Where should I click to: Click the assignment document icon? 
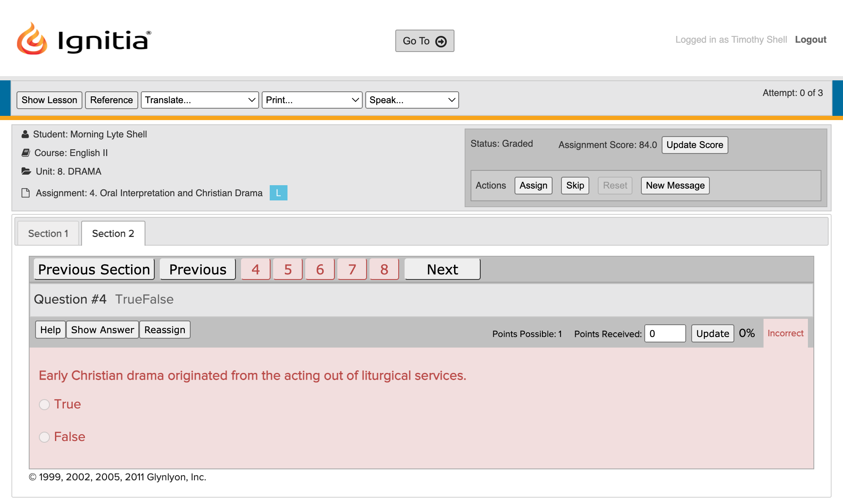point(25,193)
